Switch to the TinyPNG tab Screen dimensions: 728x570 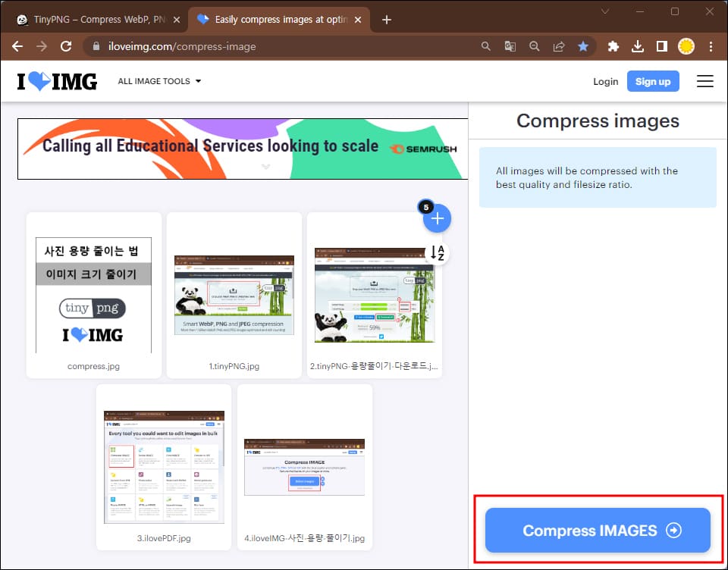tap(96, 20)
